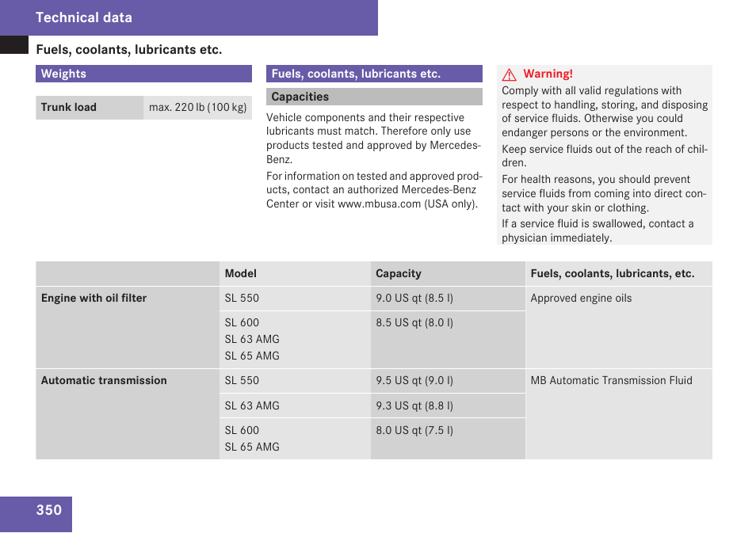Click 'SL 63 AMG' in the Engine with oil filter section
This screenshot has width=756, height=533.
(252, 339)
